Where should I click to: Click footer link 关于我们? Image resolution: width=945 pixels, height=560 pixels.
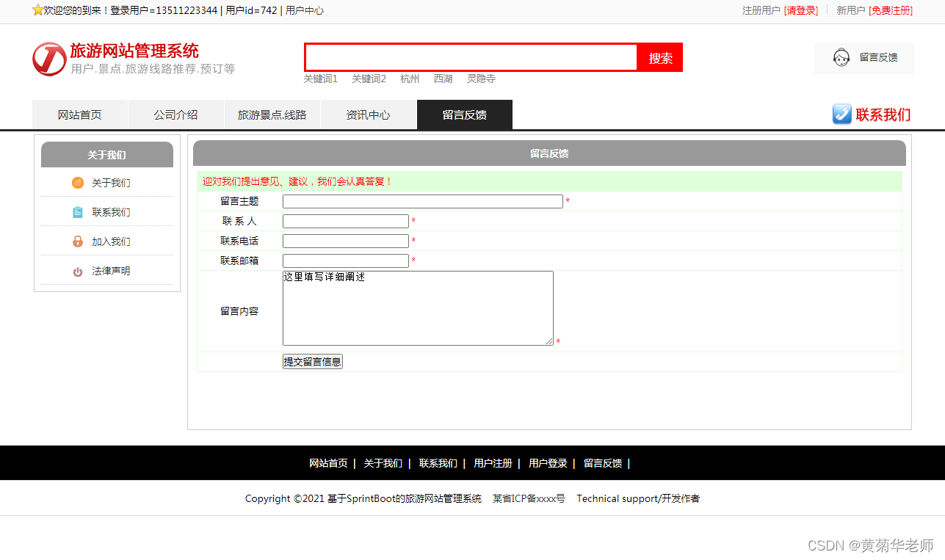click(x=383, y=463)
